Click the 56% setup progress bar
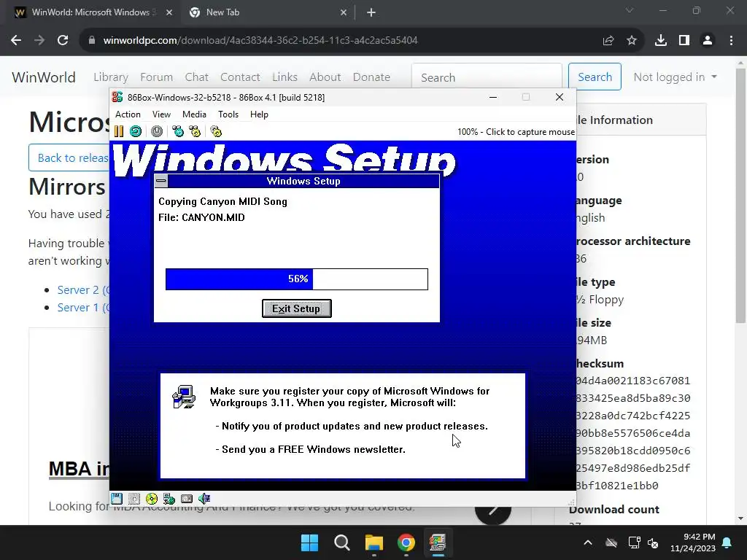The height and width of the screenshot is (560, 747). click(296, 279)
